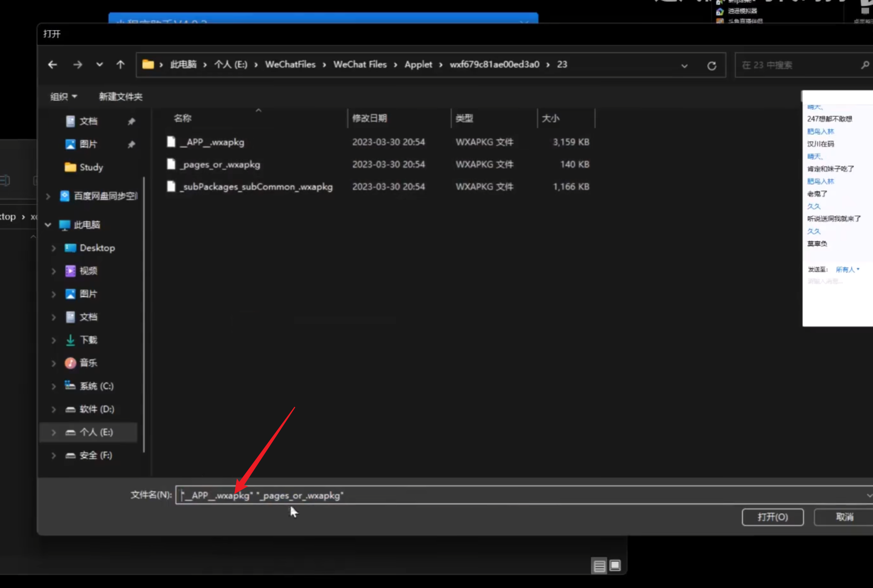The image size is (873, 588).
Task: Select 此电脑 in navigation tree
Action: [x=87, y=225]
